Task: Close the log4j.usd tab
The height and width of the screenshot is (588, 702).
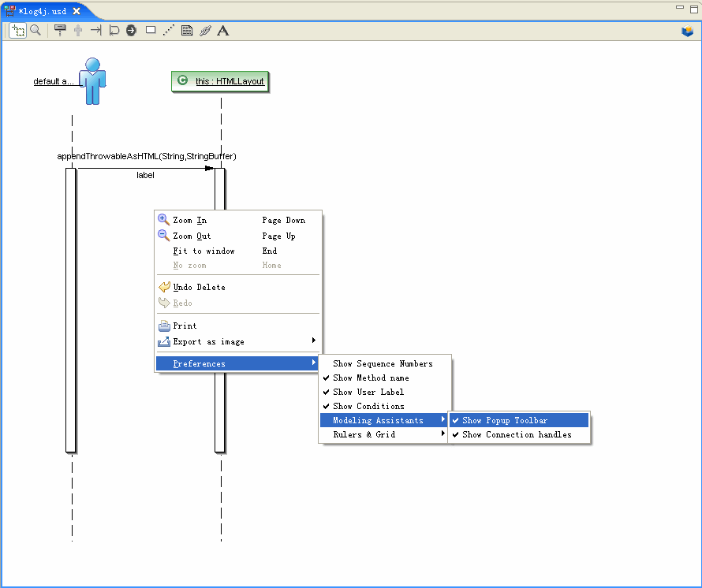Action: pos(77,11)
